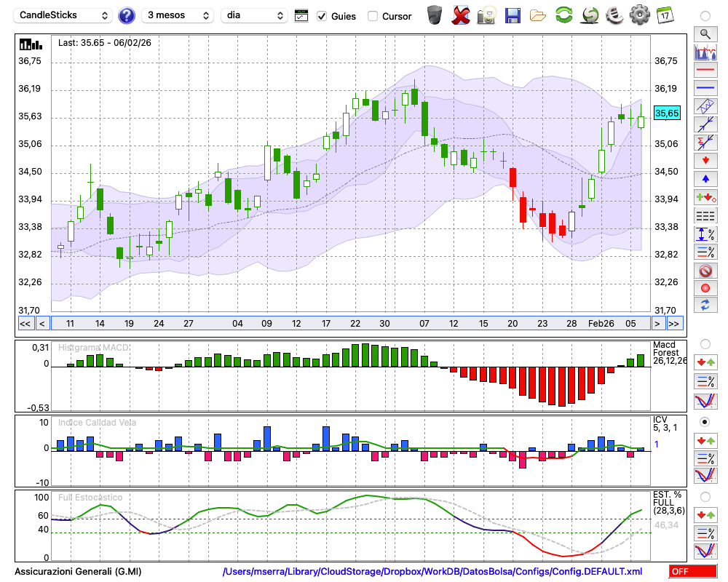Click the trash can icon
The height and width of the screenshot is (582, 728).
[x=435, y=15]
